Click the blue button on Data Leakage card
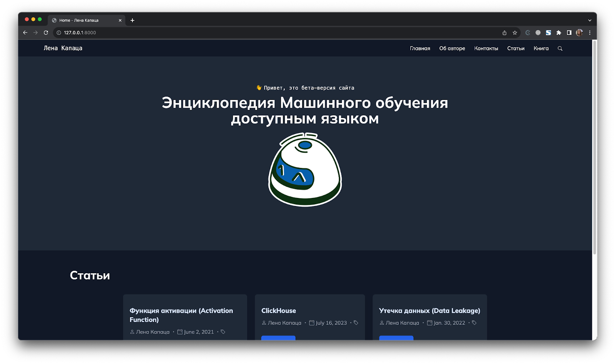The width and height of the screenshot is (615, 364). 396,338
